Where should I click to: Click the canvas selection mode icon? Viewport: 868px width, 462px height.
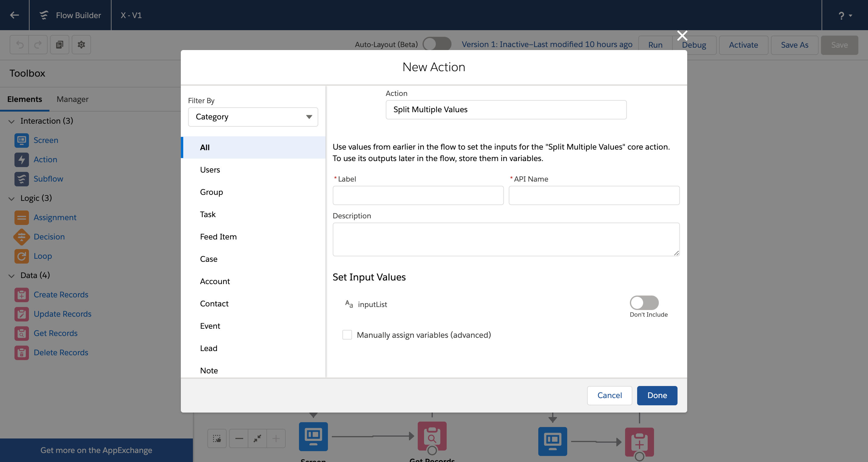[217, 438]
